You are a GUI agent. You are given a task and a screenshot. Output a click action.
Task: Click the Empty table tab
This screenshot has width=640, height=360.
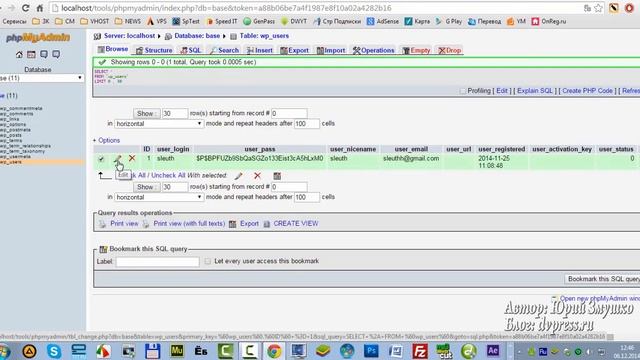point(416,50)
